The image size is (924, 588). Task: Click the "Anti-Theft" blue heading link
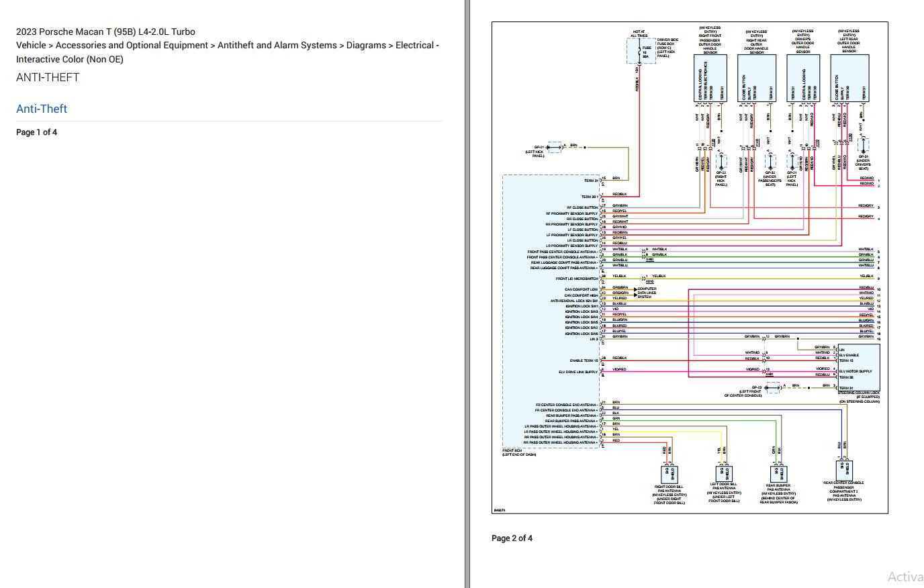tap(42, 109)
